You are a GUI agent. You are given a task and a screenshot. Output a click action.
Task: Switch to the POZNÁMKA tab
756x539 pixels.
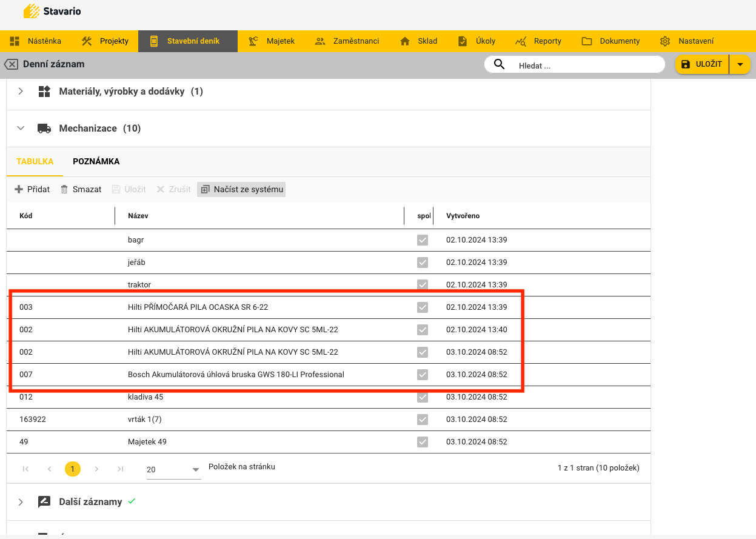point(96,161)
